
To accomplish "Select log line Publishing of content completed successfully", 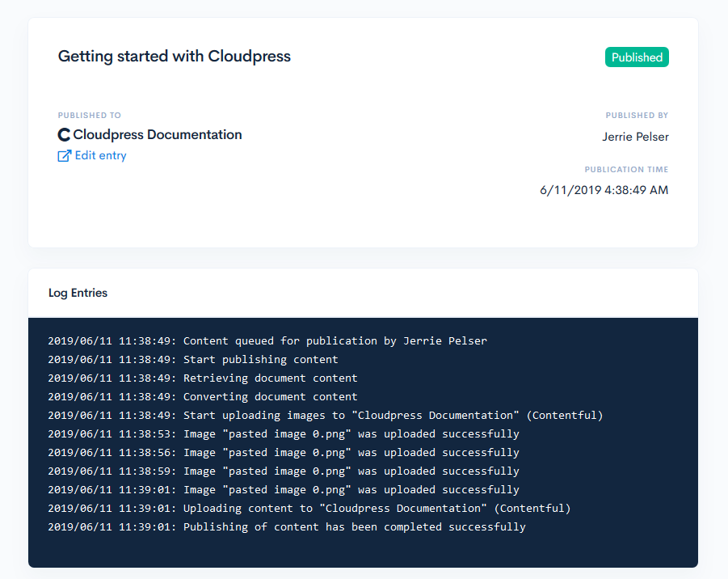I will coord(287,527).
